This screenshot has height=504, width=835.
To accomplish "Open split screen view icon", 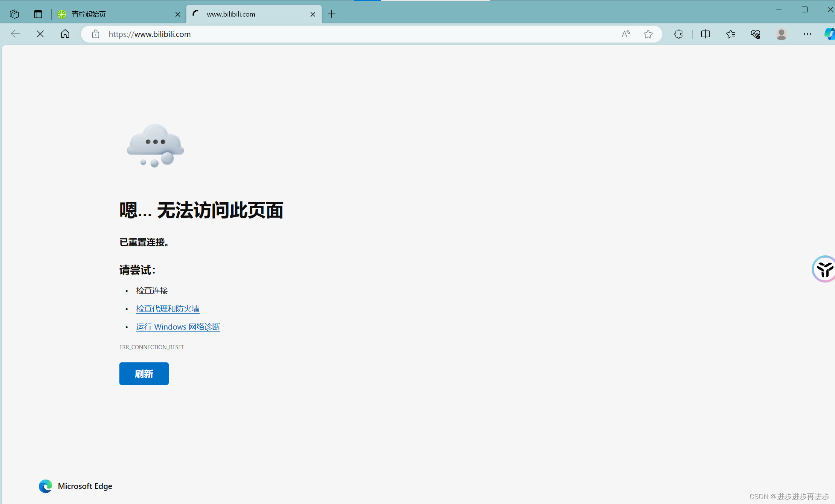I will tap(705, 34).
